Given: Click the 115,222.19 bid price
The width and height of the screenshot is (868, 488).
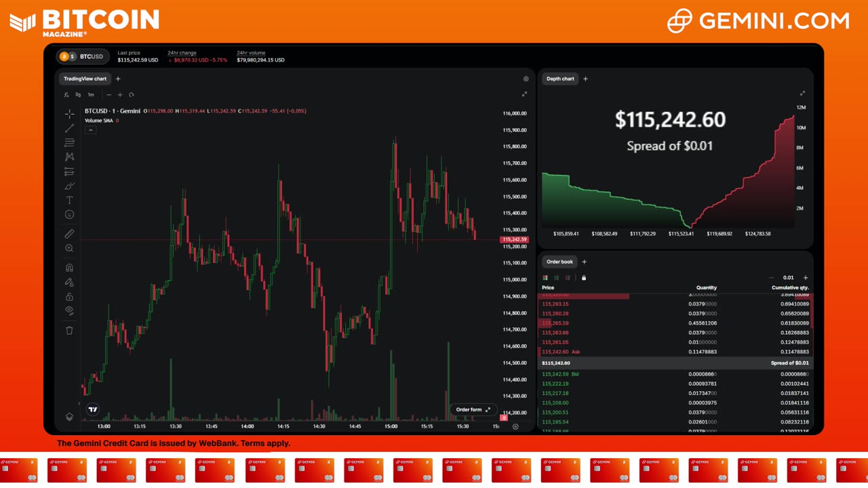Looking at the screenshot, I should [555, 384].
